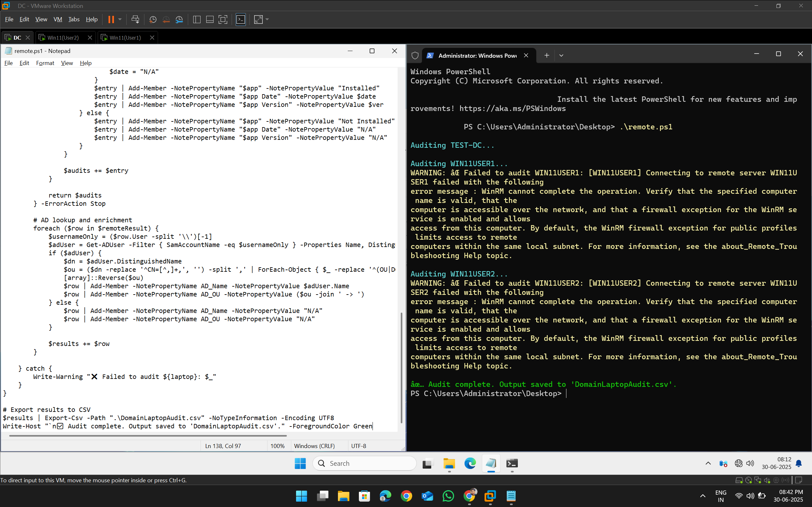This screenshot has height=507, width=812.
Task: Enter full screen mode for the VM
Action: coord(223,19)
